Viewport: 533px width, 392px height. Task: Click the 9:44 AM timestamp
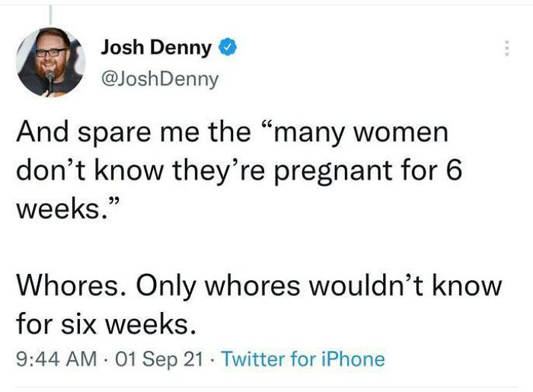[x=56, y=359]
